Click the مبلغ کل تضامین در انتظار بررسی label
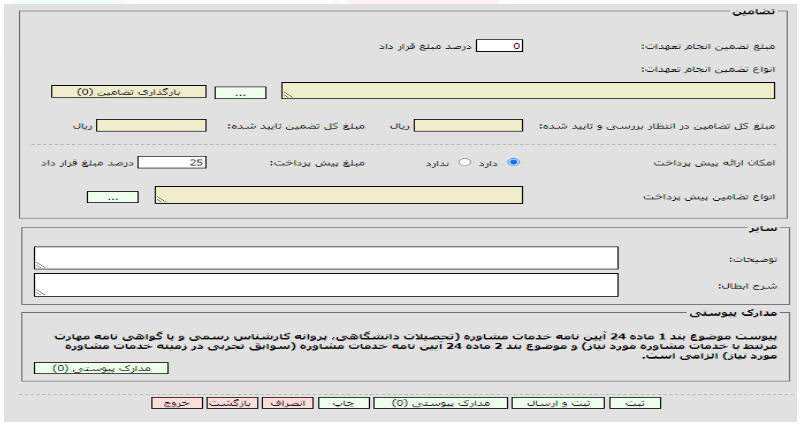This screenshot has width=801, height=426. click(x=657, y=126)
